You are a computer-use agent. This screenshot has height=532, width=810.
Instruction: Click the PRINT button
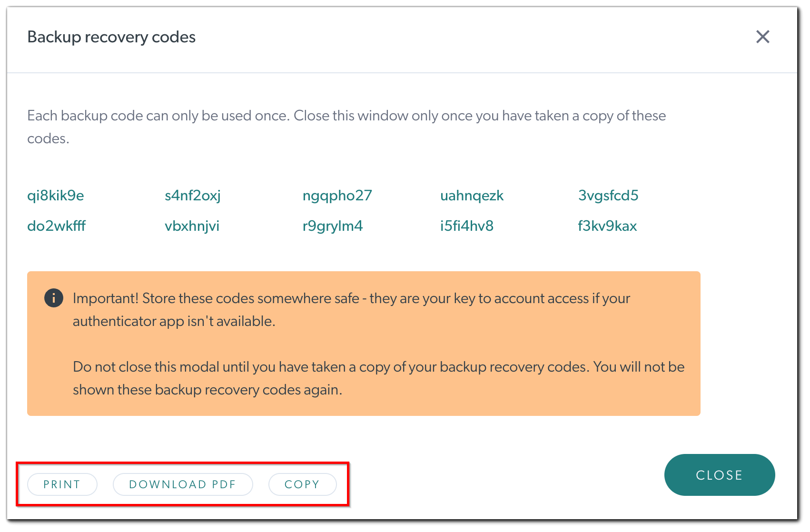click(61, 484)
